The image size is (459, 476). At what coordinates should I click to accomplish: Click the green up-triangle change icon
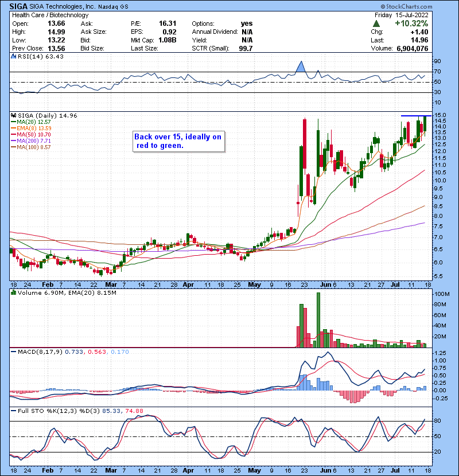pyautogui.click(x=376, y=24)
